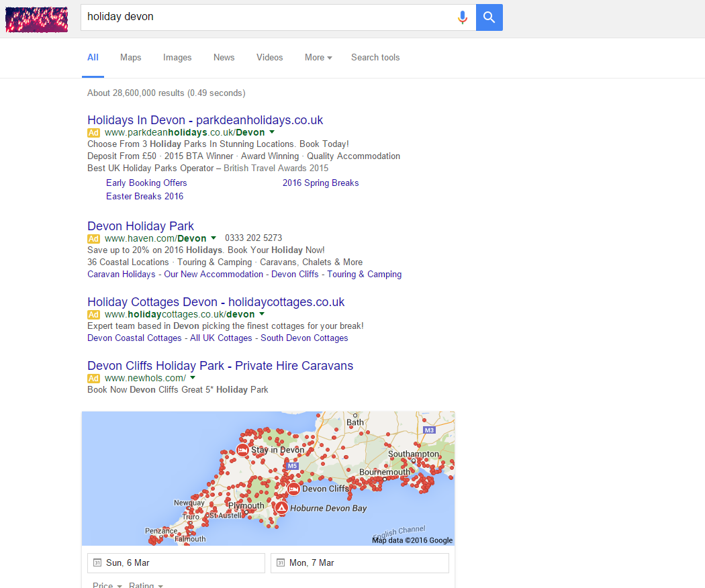Viewport: 705px width, 588px height.
Task: Switch to the Videos tab
Action: tap(270, 58)
